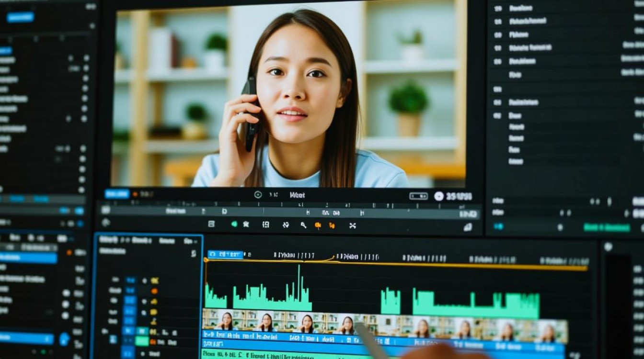Select the blue highlighted row in the left panel
The width and height of the screenshot is (644, 359).
28,258
